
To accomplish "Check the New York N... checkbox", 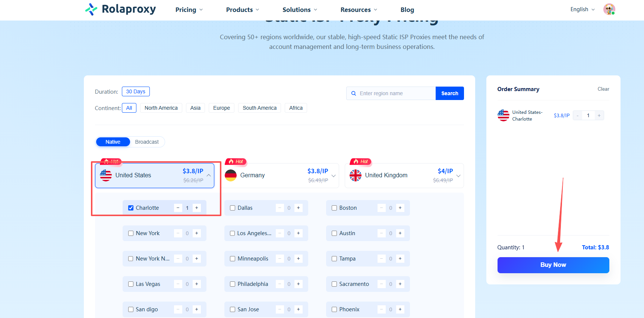I will (x=131, y=259).
